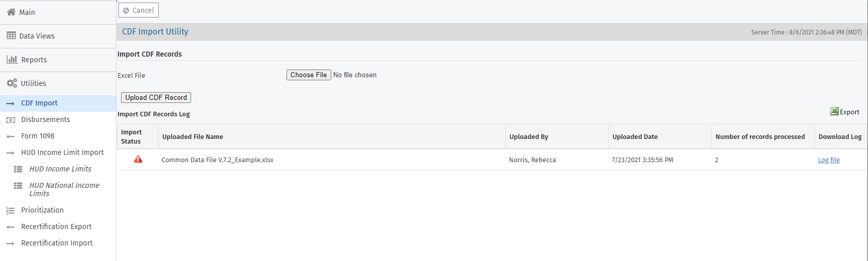Open the CDF Import menu item
Viewport: 868px width, 261px height.
click(39, 103)
